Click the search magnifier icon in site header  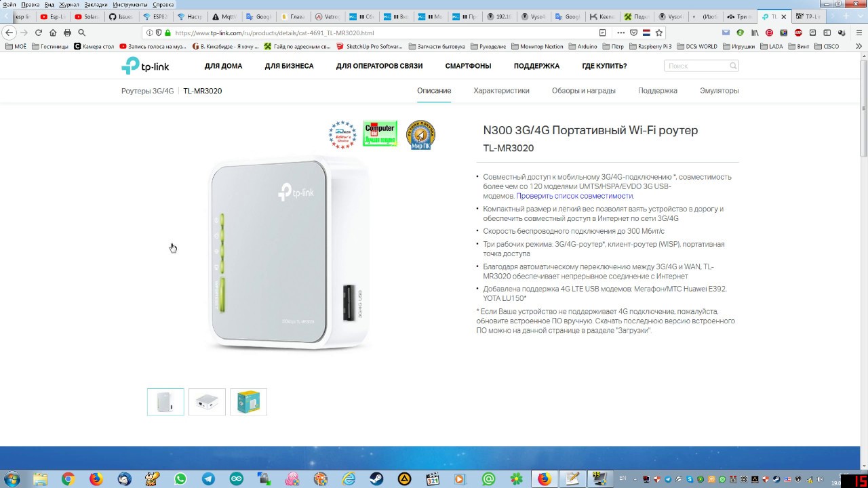pos(733,66)
